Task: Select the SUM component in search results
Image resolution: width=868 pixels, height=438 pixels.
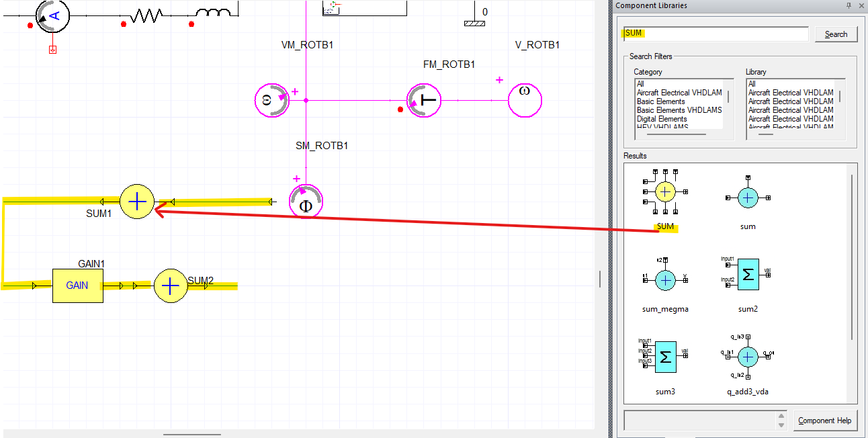Action: 664,191
